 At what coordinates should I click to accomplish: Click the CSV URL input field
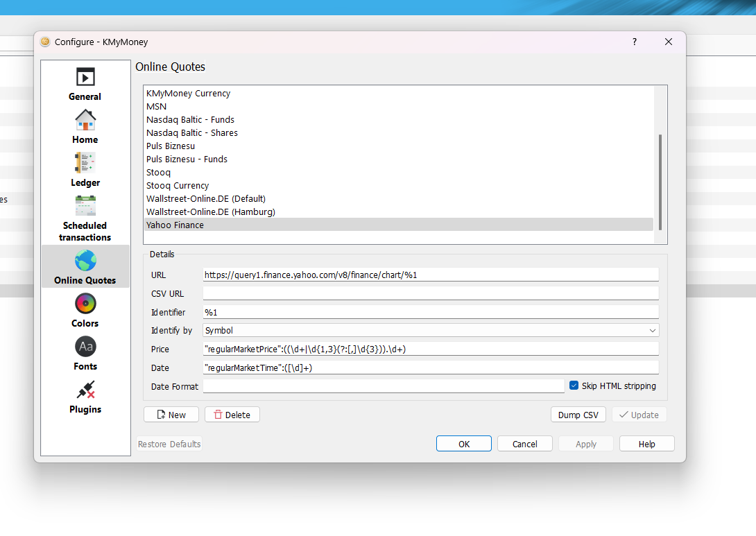pyautogui.click(x=431, y=293)
